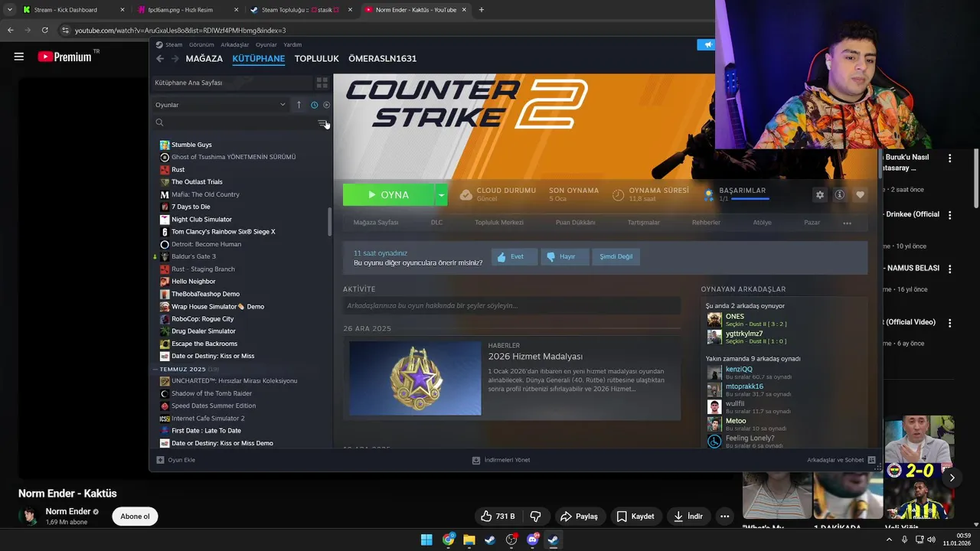The height and width of the screenshot is (551, 980).
Task: Click the Steam forward navigation arrow
Action: coord(175,58)
